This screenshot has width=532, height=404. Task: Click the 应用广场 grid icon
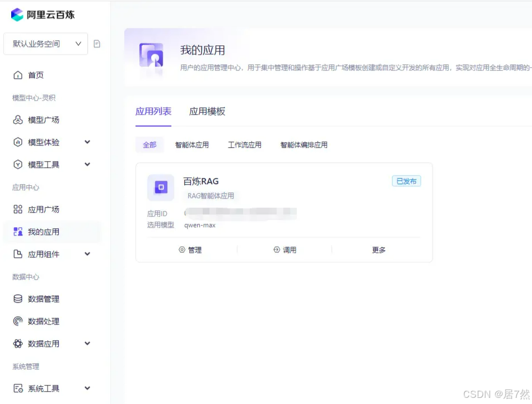coord(18,209)
